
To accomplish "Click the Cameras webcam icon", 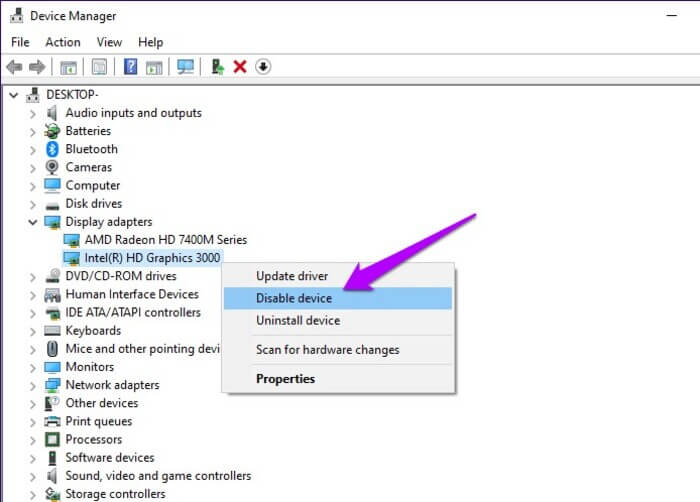I will pos(52,167).
